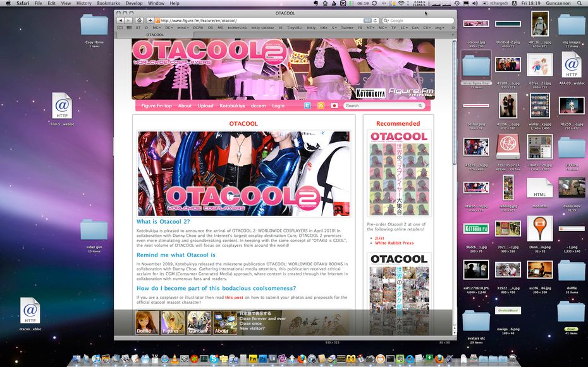The width and height of the screenshot is (588, 367).
Task: Expand the MC bookmarks folder dropdown
Action: 156,28
